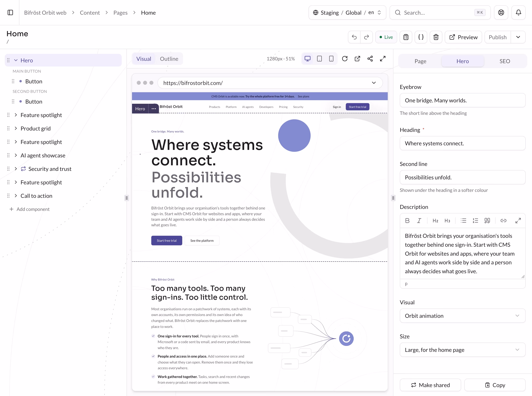
Task: Switch preview to mobile viewport
Action: pyautogui.click(x=331, y=59)
